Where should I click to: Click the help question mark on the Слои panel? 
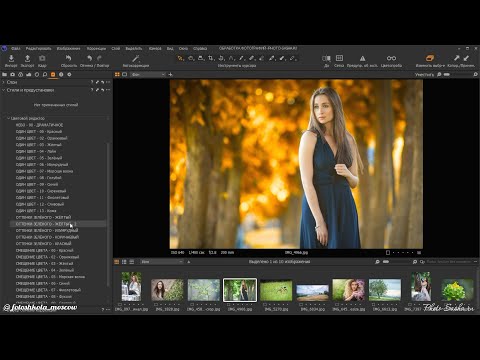click(x=92, y=82)
